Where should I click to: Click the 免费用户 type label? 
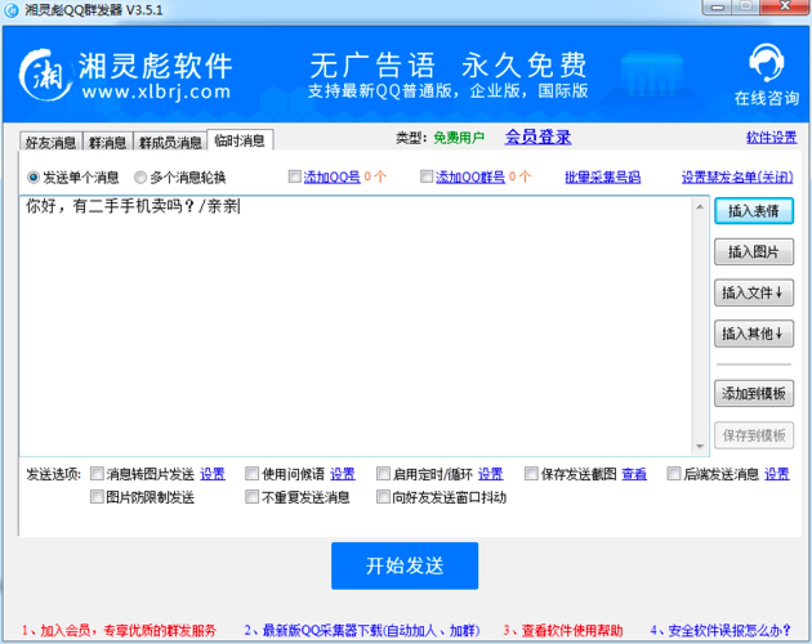coord(459,138)
